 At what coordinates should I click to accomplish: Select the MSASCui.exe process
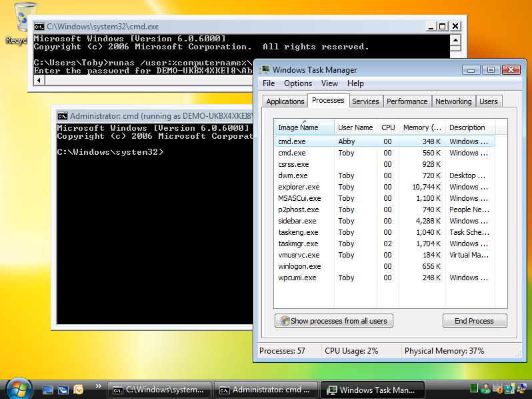(x=385, y=198)
